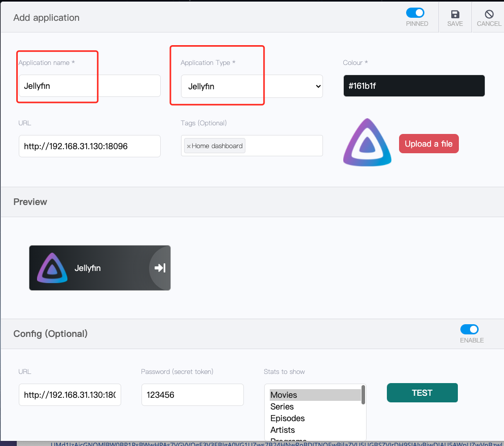
Task: Click the Tags input box
Action: click(x=251, y=146)
